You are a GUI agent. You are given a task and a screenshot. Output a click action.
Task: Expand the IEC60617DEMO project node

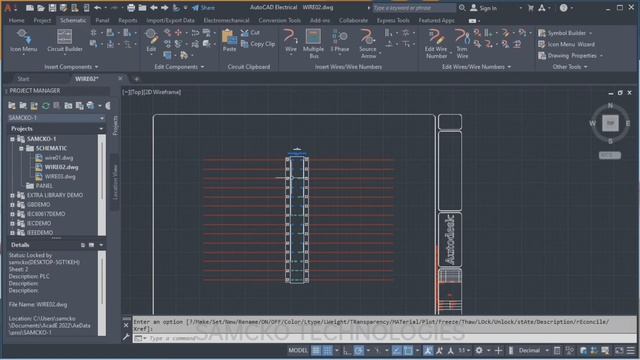pyautogui.click(x=12, y=214)
